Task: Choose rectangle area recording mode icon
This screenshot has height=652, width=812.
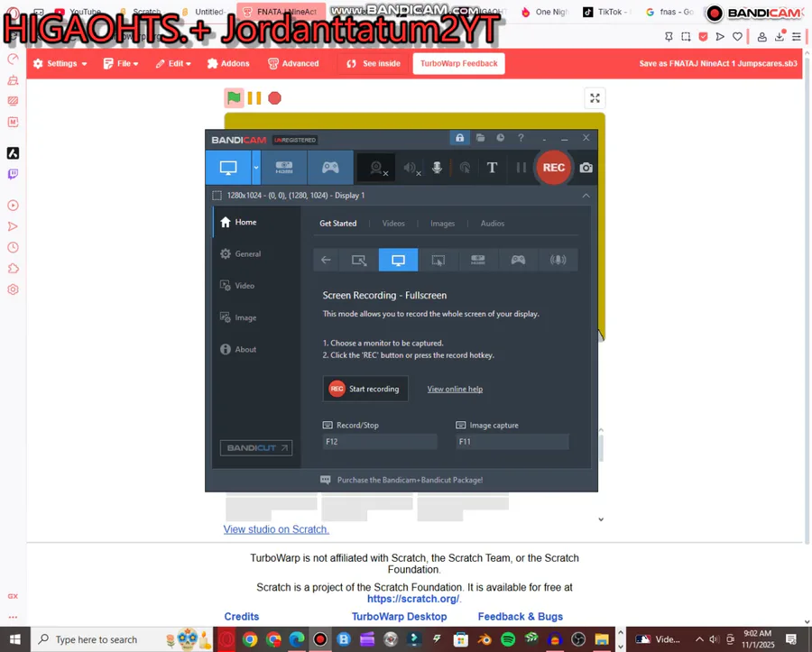Action: point(358,260)
